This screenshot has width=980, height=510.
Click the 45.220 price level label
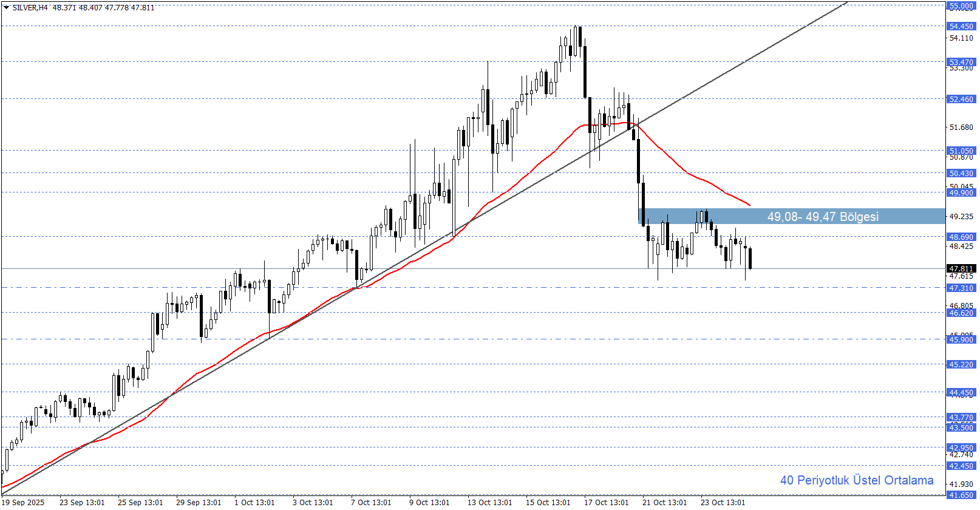[x=961, y=364]
